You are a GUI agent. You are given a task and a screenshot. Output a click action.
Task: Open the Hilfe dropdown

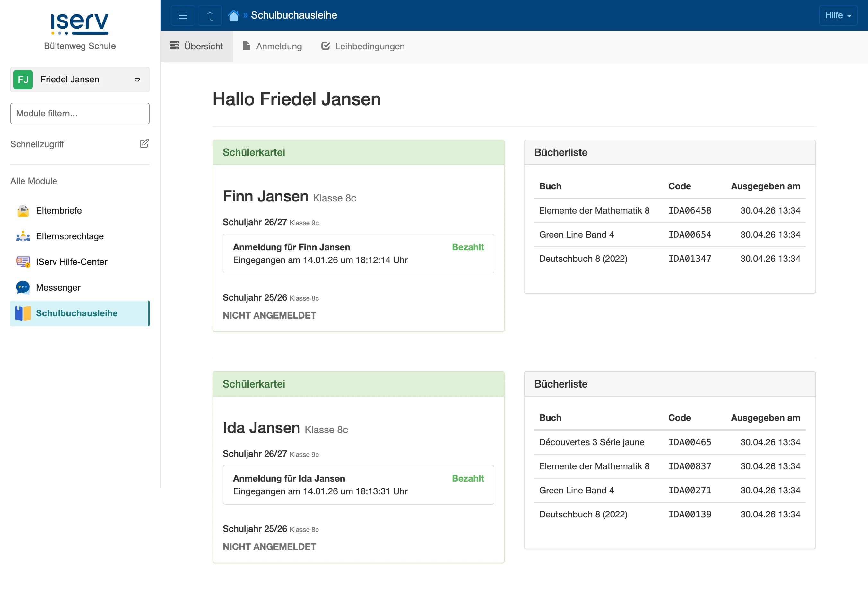click(838, 15)
